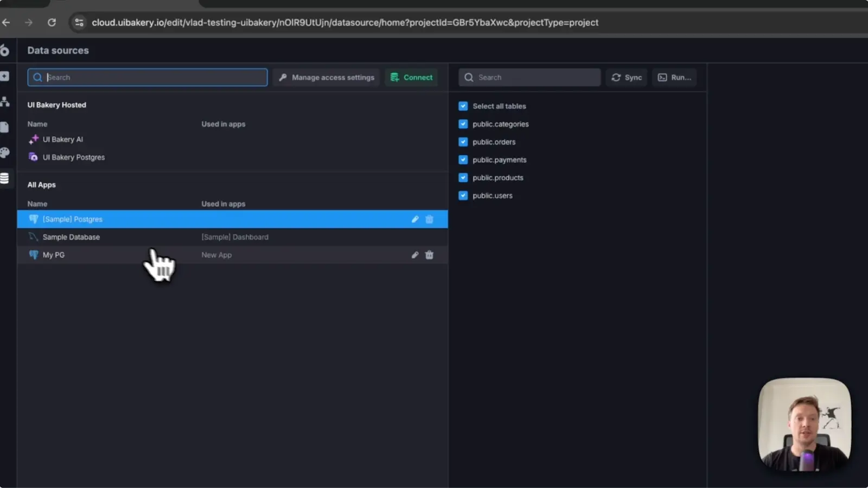Uncheck public.categories table checkbox
This screenshot has width=868, height=488.
point(463,124)
